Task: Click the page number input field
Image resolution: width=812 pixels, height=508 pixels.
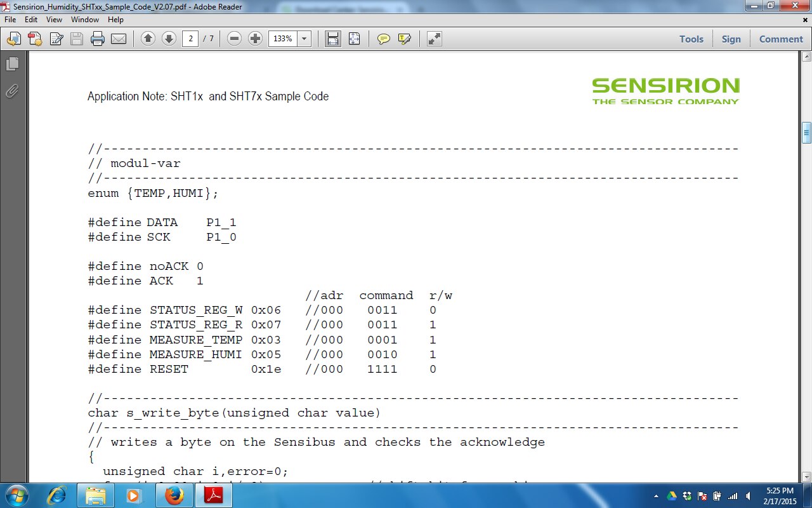Action: click(190, 39)
